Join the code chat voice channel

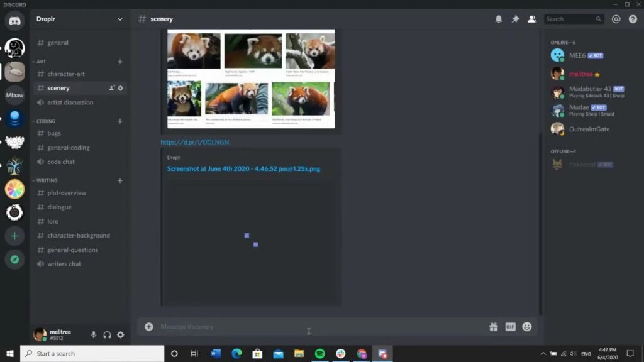80,162
